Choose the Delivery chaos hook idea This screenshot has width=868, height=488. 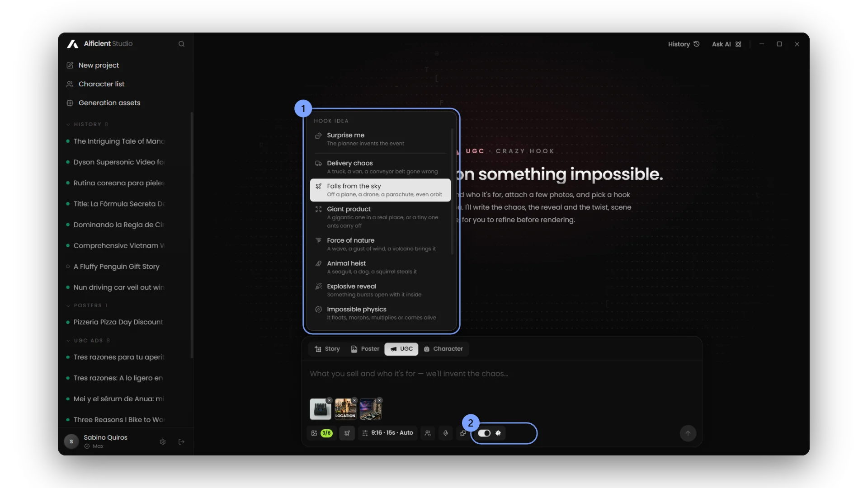pyautogui.click(x=380, y=167)
